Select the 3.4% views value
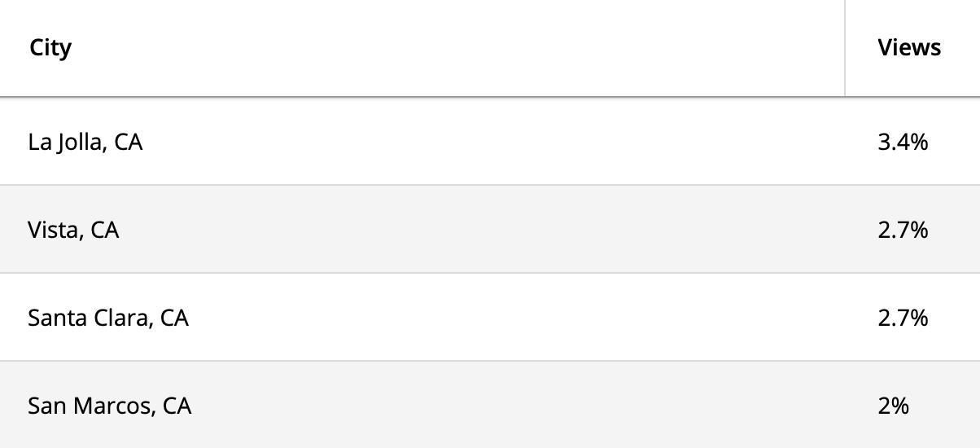The width and height of the screenshot is (980, 448). point(903,142)
